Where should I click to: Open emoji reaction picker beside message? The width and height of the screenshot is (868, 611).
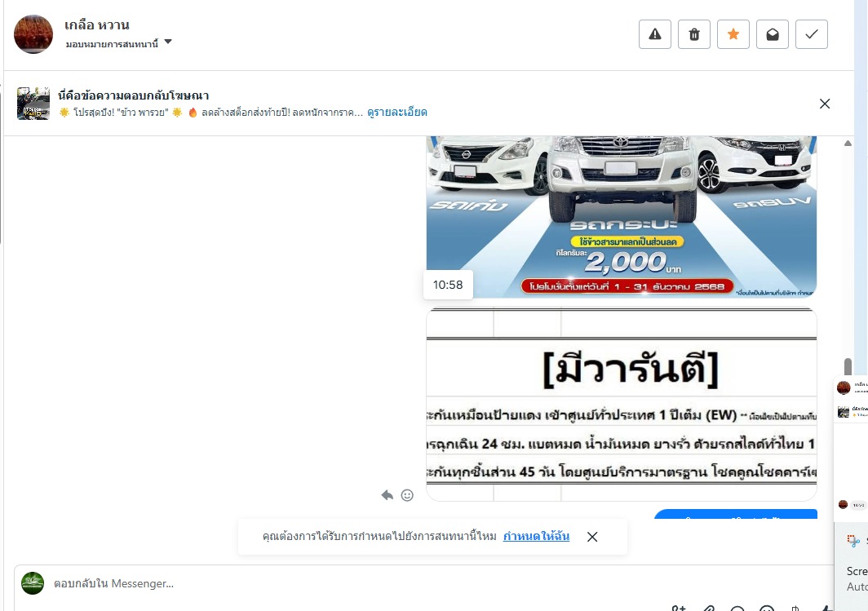(x=407, y=495)
